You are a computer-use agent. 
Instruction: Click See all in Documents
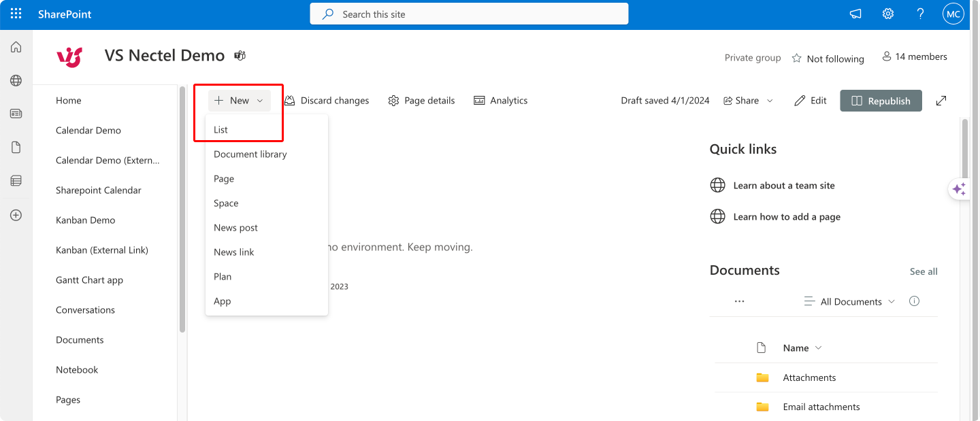pyautogui.click(x=924, y=271)
